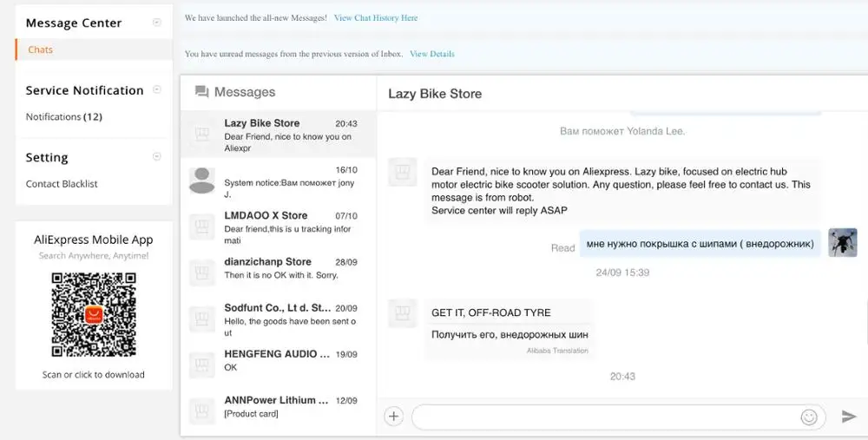868x440 pixels.
Task: Click your drone profile picture in chat
Action: (x=843, y=242)
